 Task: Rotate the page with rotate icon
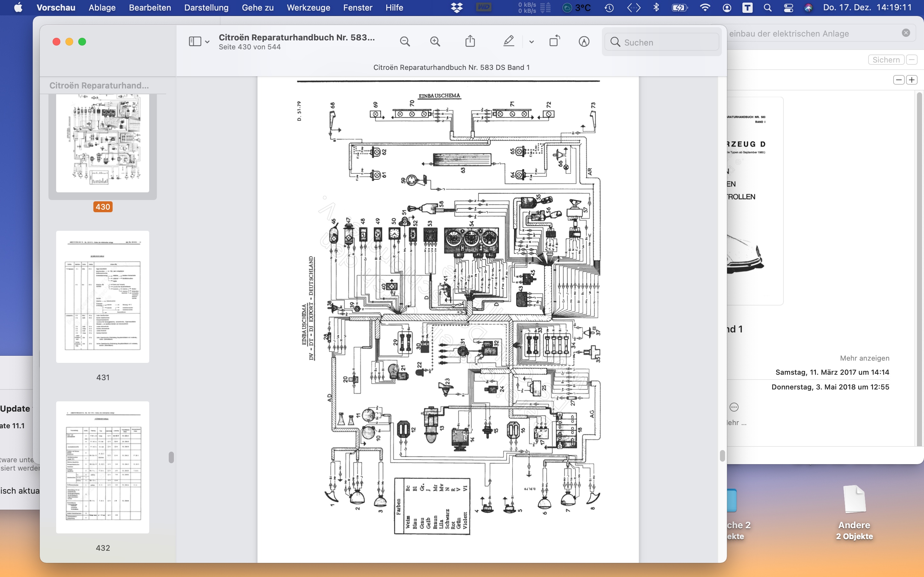tap(554, 41)
